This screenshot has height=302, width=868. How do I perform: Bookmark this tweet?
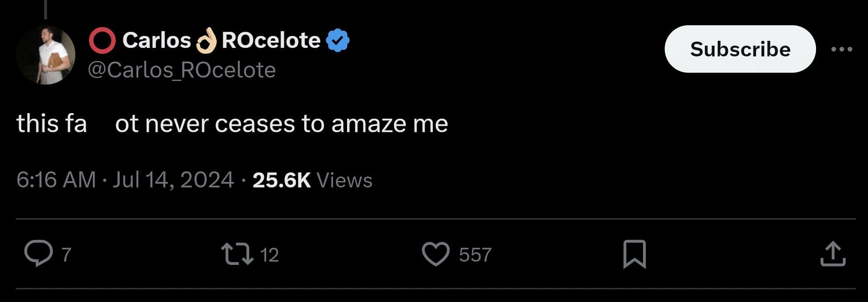point(634,254)
